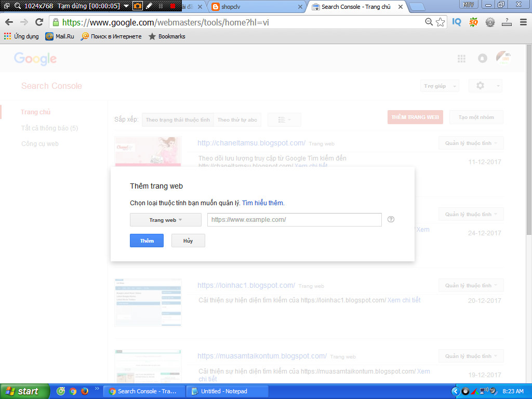Viewport: 532px width, 399px height.
Task: Open the Ứng dụng apps bookmark
Action: point(21,36)
